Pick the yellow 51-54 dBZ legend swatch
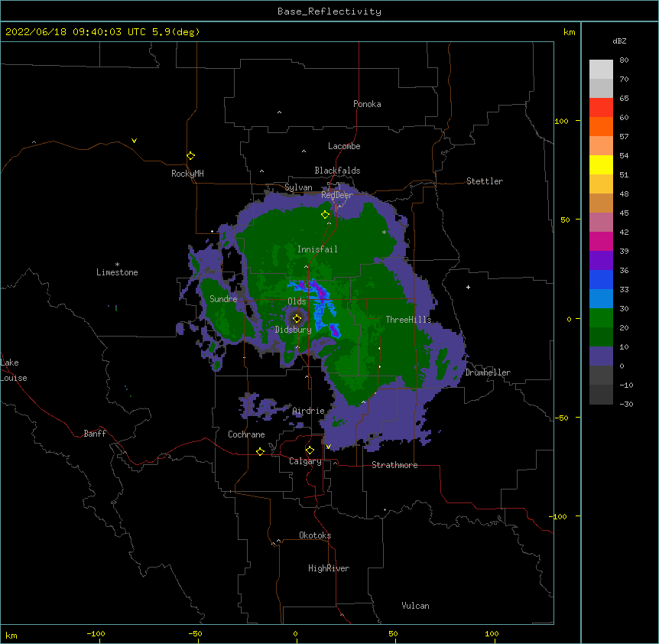659x644 pixels. [x=601, y=164]
